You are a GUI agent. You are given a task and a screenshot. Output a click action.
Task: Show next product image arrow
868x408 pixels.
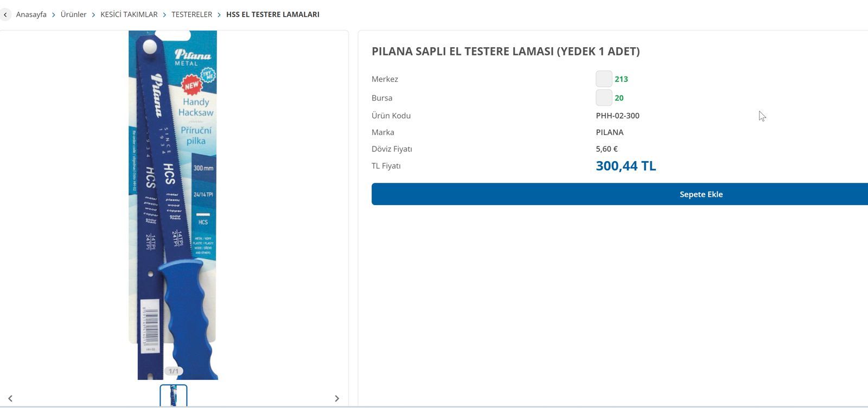(337, 399)
